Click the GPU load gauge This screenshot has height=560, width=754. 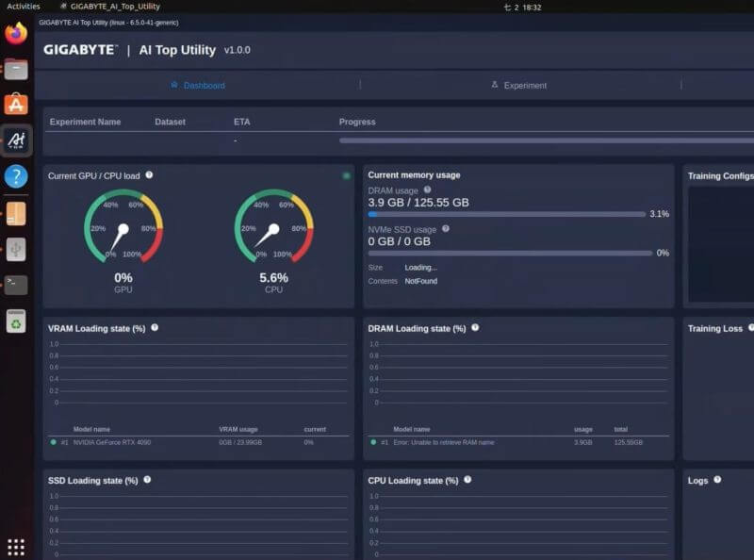pos(123,226)
